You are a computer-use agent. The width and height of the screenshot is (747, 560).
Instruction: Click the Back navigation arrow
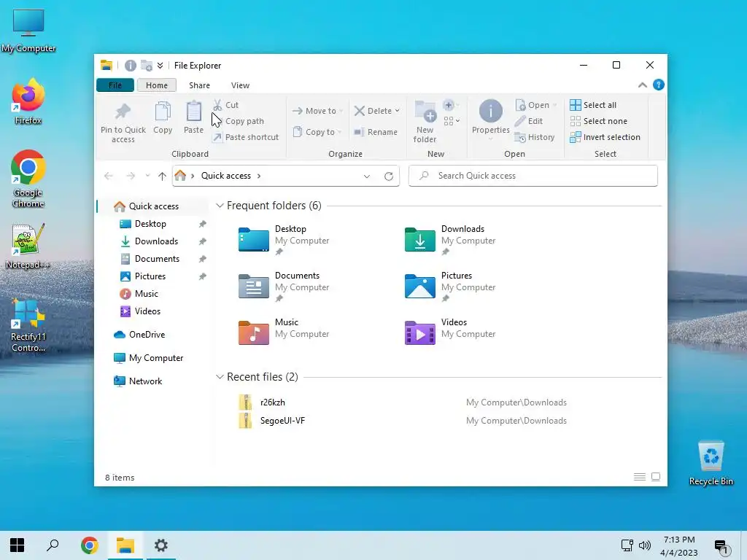click(x=109, y=176)
